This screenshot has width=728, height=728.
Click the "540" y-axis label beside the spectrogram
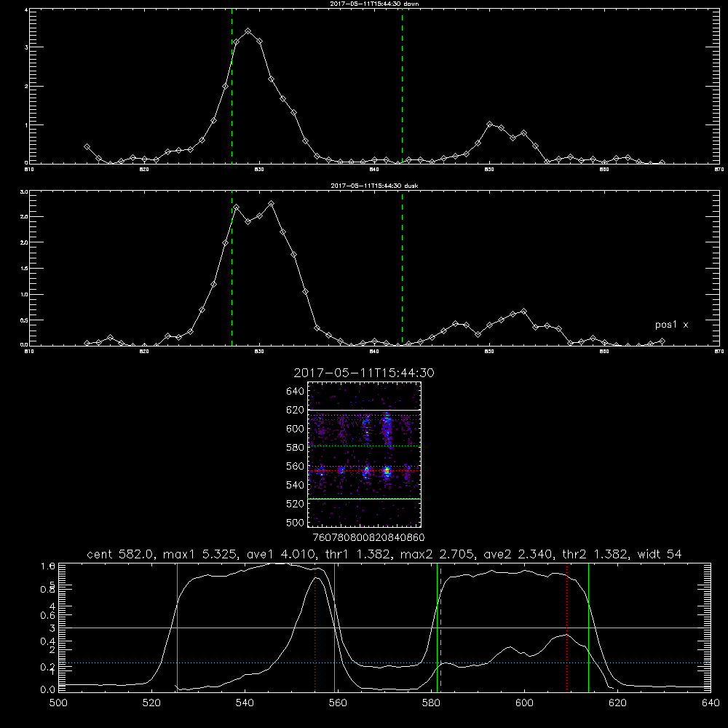click(x=296, y=485)
